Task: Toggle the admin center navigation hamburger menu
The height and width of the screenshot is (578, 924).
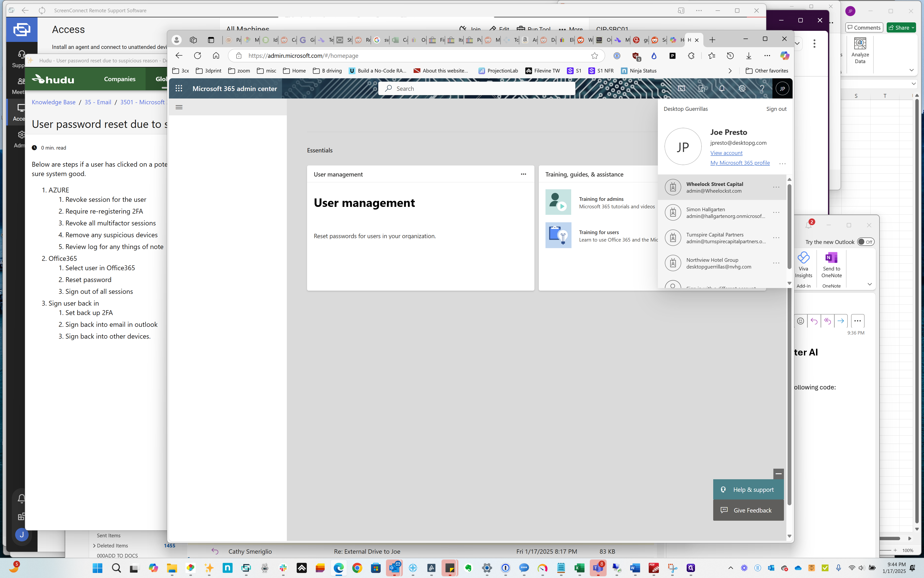Action: point(179,107)
